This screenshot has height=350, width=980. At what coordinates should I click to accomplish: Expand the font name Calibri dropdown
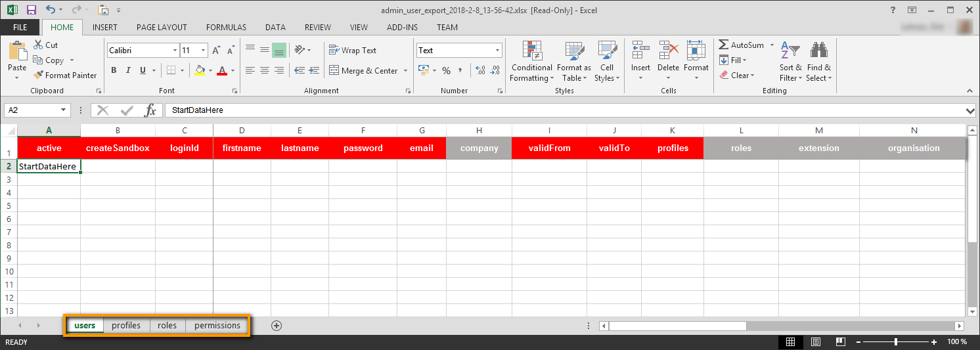(175, 51)
